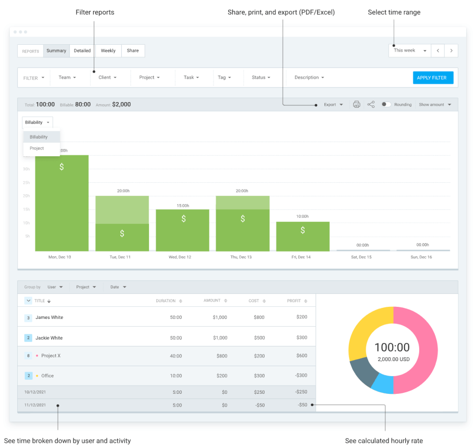Click the Apply Filter button
This screenshot has width=476, height=448.
pyautogui.click(x=433, y=78)
